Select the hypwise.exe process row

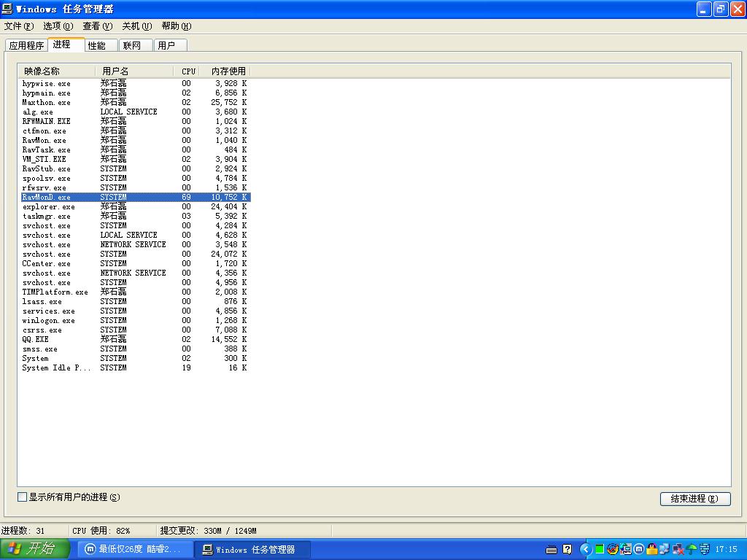(135, 83)
